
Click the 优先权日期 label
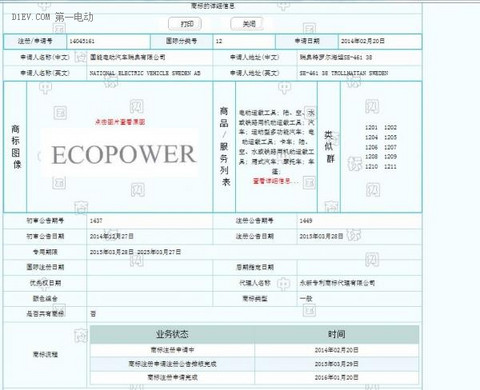[x=45, y=283]
